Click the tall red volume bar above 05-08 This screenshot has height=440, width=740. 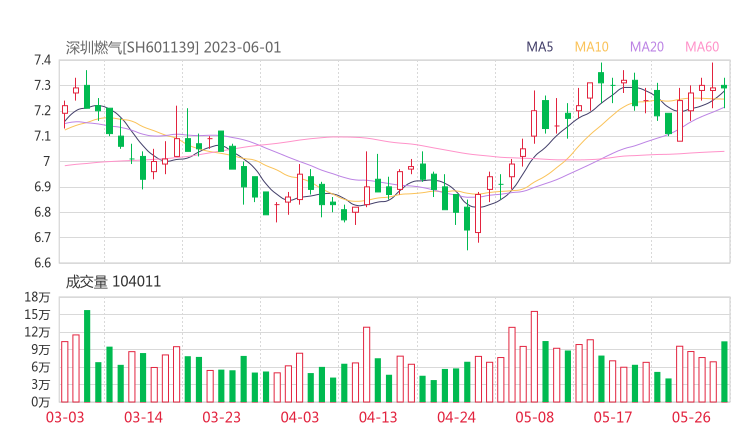click(534, 356)
